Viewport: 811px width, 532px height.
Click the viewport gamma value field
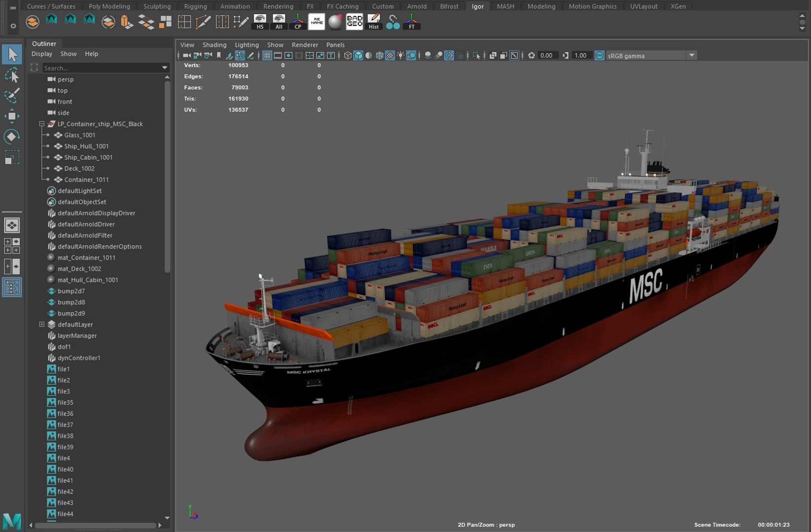582,56
